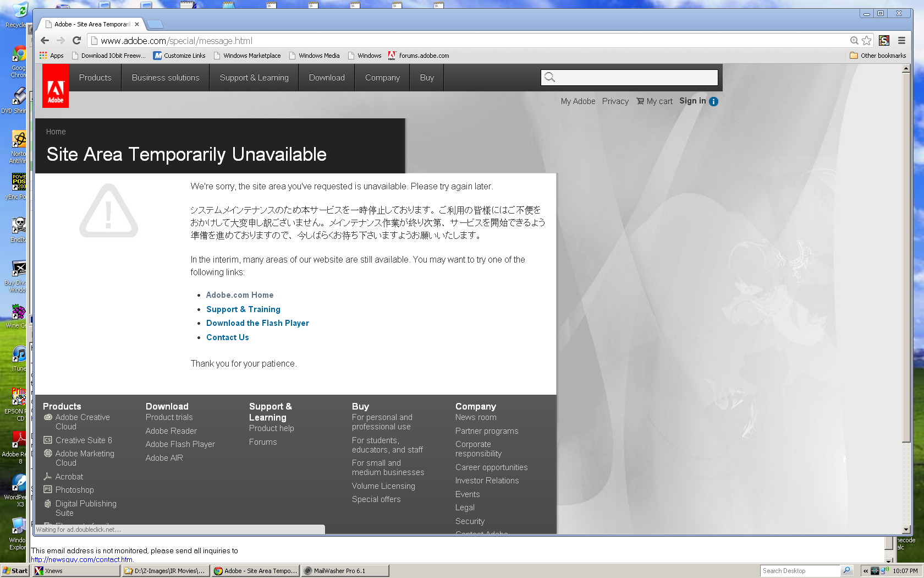Click the search magnifier in Adobe search box

tap(549, 78)
